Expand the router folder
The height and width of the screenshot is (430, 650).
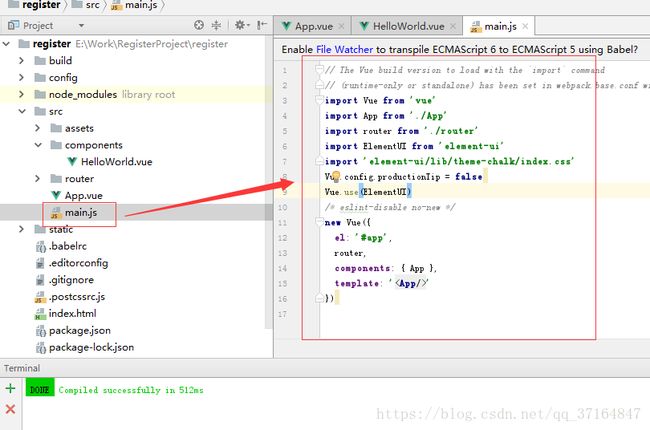tap(38, 179)
